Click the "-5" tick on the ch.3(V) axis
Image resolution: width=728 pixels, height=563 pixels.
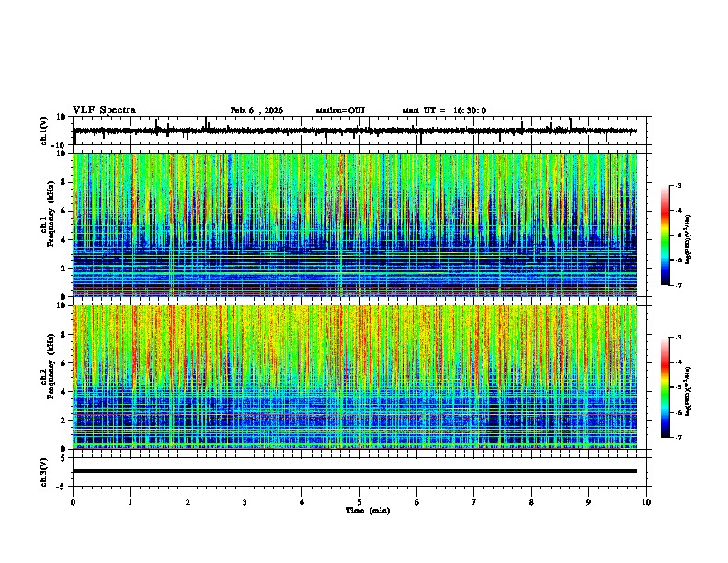63,487
